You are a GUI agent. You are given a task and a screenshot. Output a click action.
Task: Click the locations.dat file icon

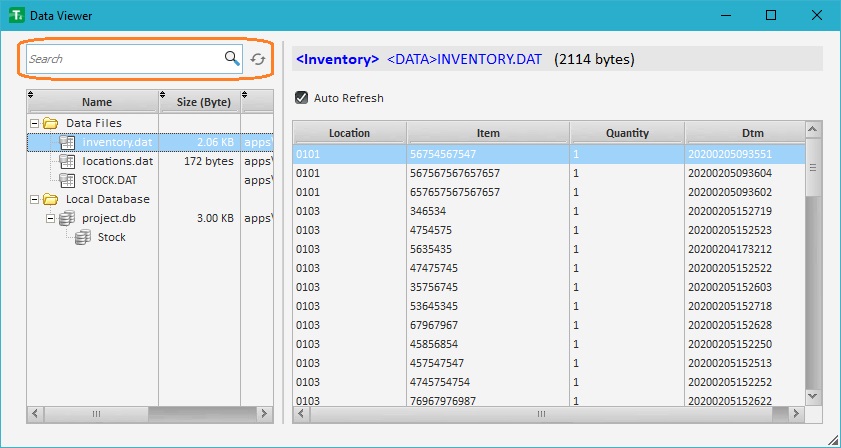click(x=67, y=161)
